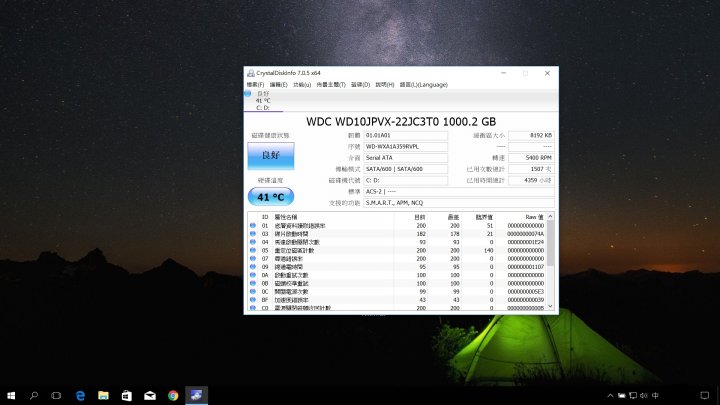Open the 佈景主題(T) Theme menu
The height and width of the screenshot is (405, 720).
pyautogui.click(x=331, y=85)
